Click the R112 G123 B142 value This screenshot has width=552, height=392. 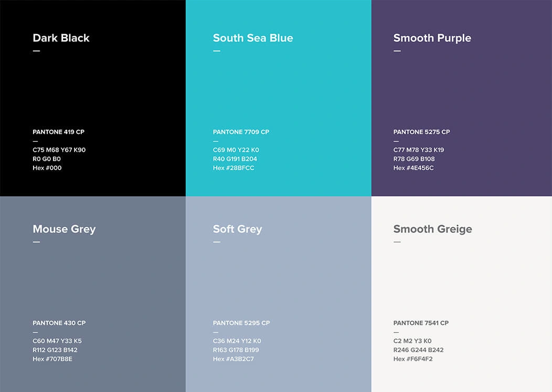(x=55, y=350)
